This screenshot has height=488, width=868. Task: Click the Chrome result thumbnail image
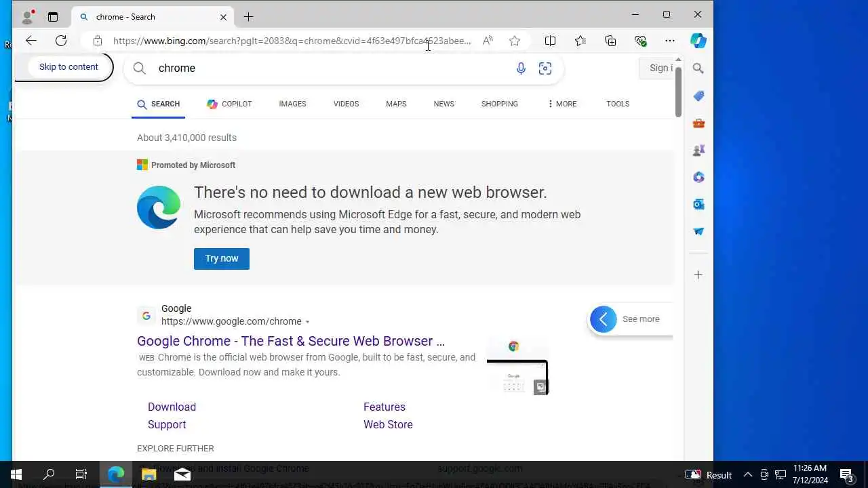(517, 367)
